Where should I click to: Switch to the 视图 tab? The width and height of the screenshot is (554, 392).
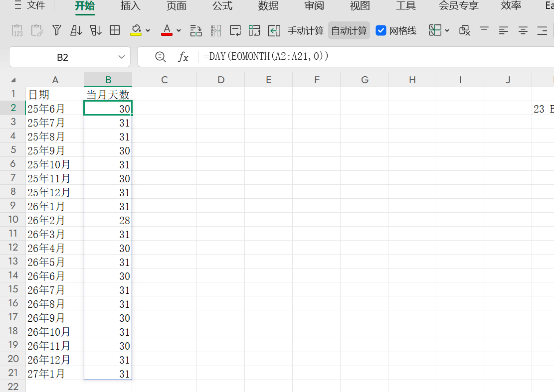click(360, 5)
